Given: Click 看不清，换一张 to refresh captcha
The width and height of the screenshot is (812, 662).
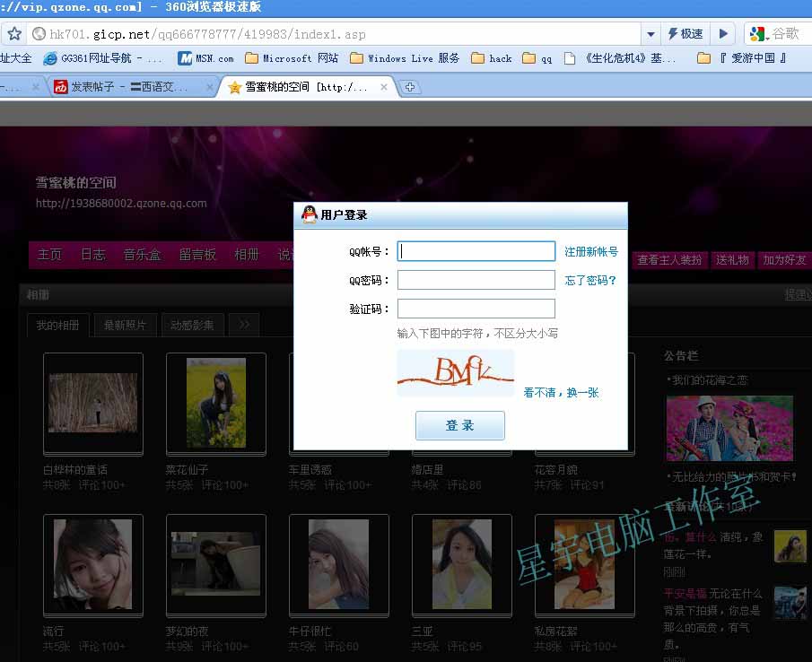Looking at the screenshot, I should click(561, 392).
